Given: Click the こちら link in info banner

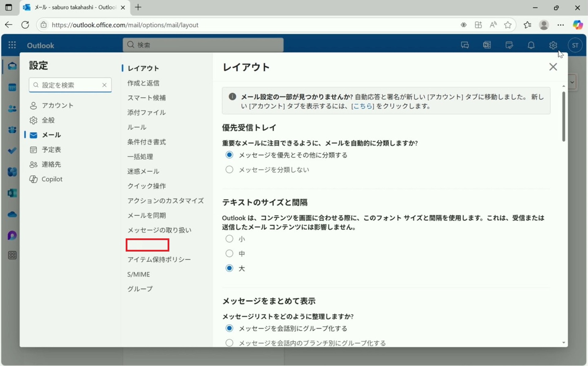Looking at the screenshot, I should click(363, 106).
